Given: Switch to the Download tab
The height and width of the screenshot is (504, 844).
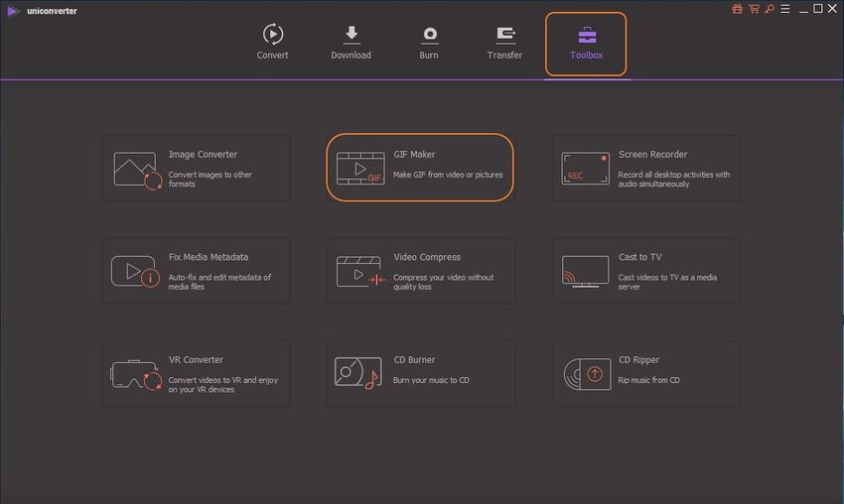Looking at the screenshot, I should 351,43.
